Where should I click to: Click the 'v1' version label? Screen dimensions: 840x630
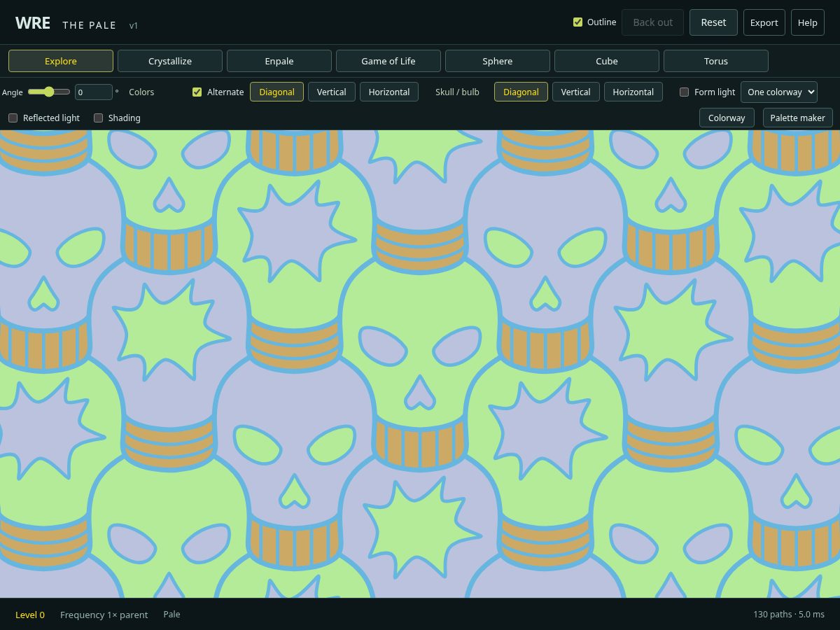pos(134,25)
